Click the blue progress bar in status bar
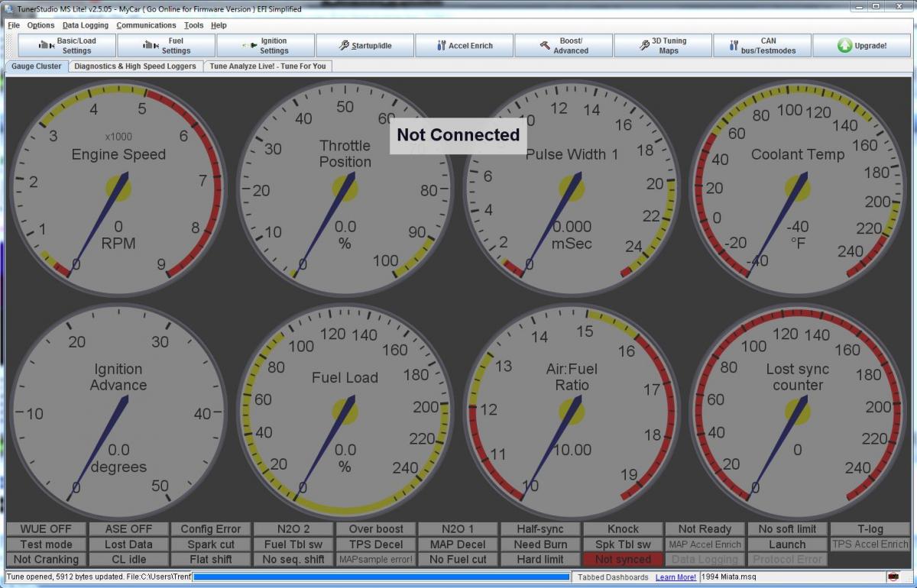The image size is (917, 588). pos(381,577)
